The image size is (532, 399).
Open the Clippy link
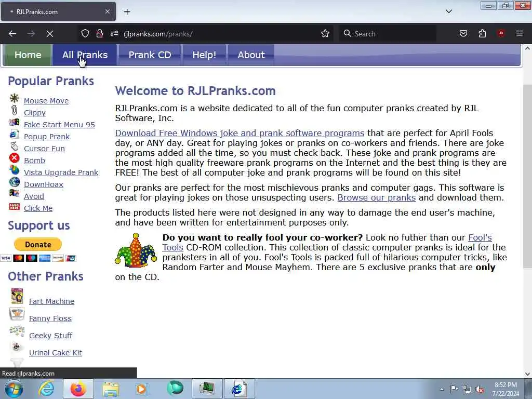pos(35,113)
